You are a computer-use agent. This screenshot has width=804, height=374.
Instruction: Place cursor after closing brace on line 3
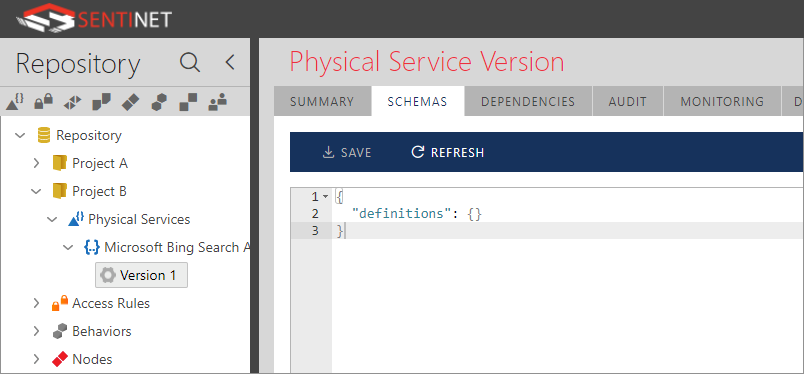344,231
